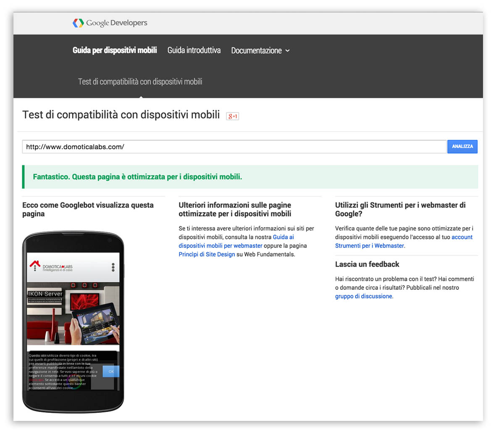This screenshot has width=504, height=439.
Task: Open the Principi di Site Design link
Action: coord(207,254)
